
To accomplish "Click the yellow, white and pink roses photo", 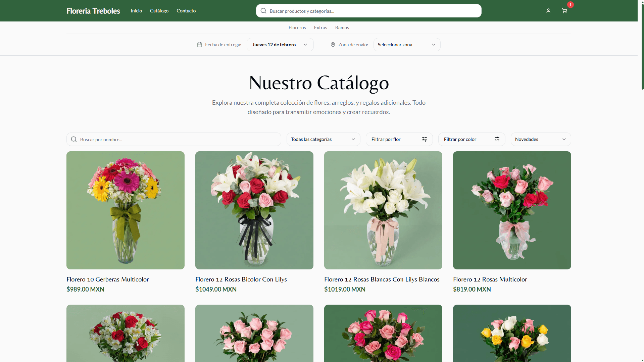I will (x=512, y=333).
